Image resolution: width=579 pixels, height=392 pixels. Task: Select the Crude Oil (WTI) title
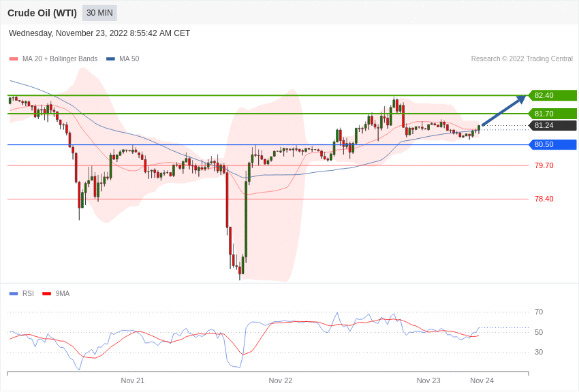[42, 13]
